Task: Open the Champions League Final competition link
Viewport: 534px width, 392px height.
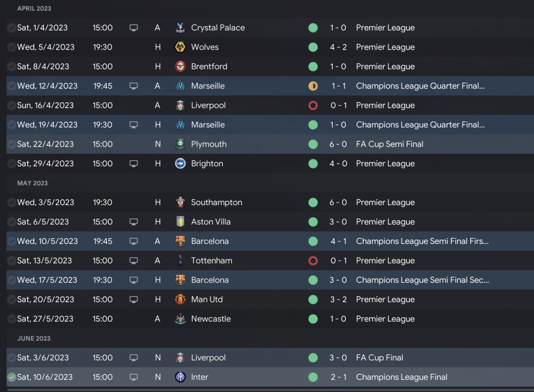Action: click(x=401, y=377)
